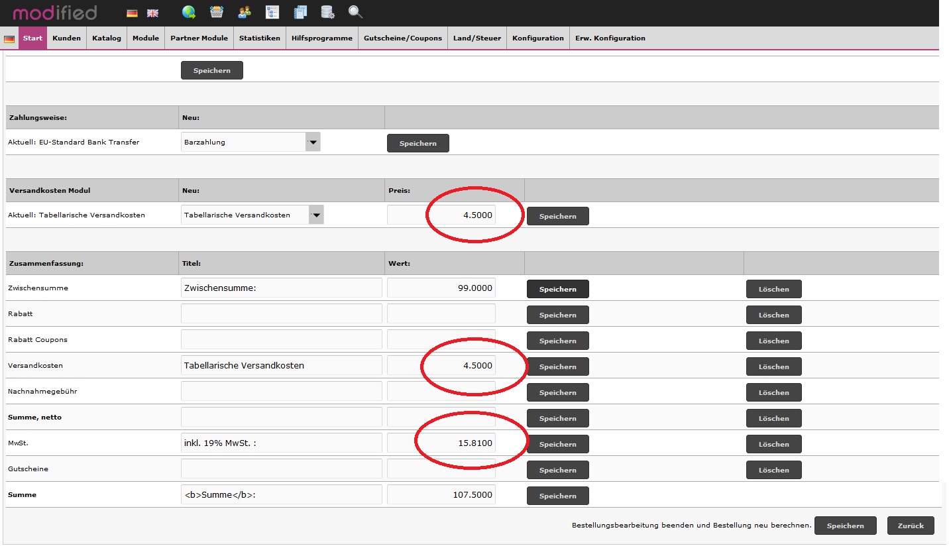Click the database settings icon

327,12
